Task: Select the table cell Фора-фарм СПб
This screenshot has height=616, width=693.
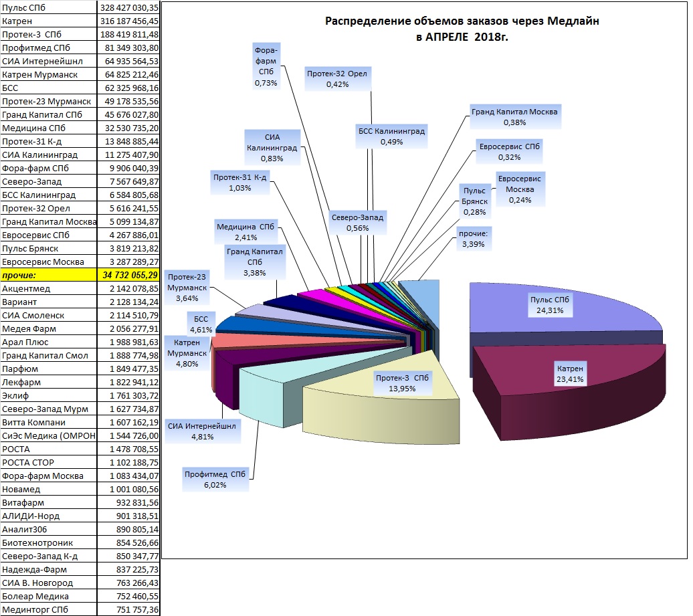Action: click(x=48, y=168)
